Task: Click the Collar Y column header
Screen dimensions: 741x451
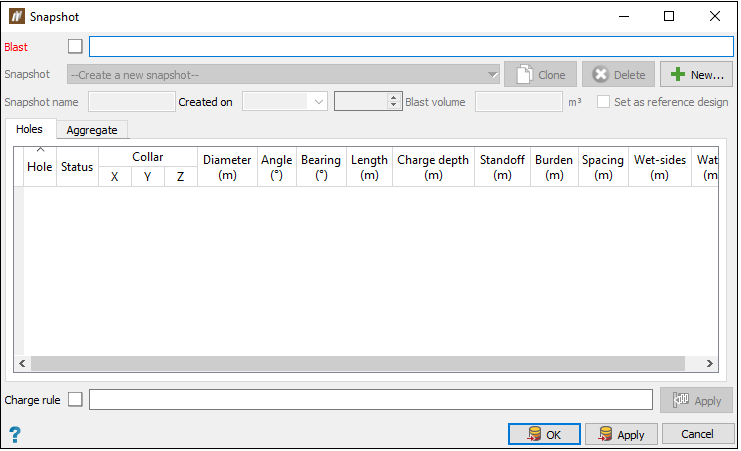Action: pos(147,177)
